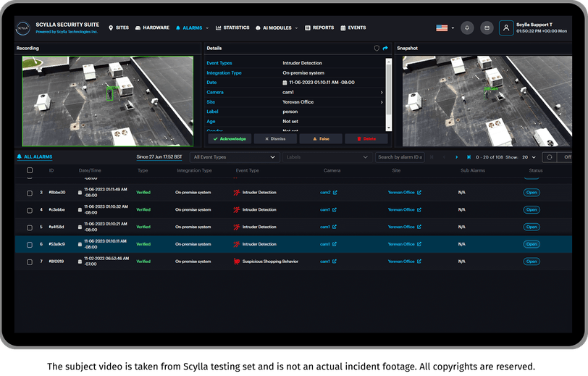Jump to first page of alarms
The image size is (588, 376).
432,157
